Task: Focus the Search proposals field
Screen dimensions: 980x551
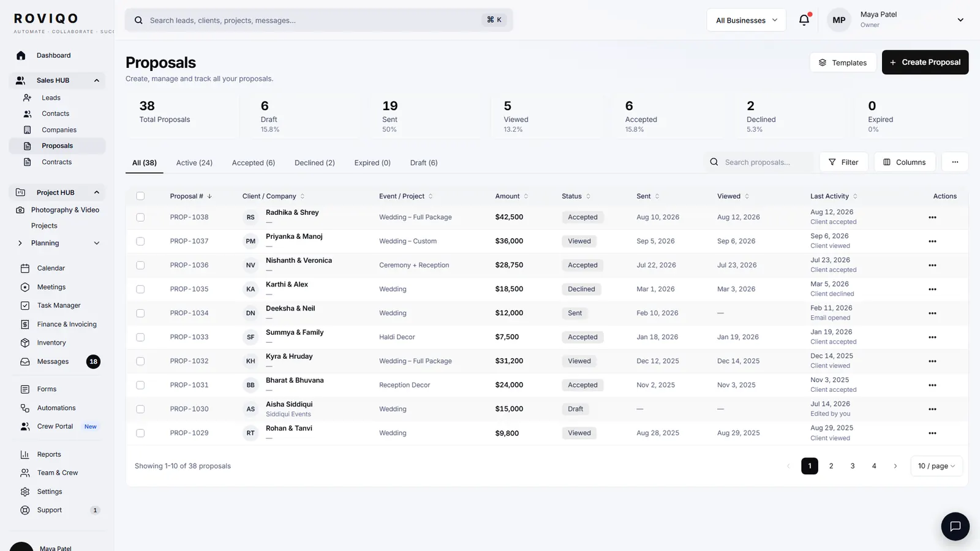Action: tap(759, 162)
